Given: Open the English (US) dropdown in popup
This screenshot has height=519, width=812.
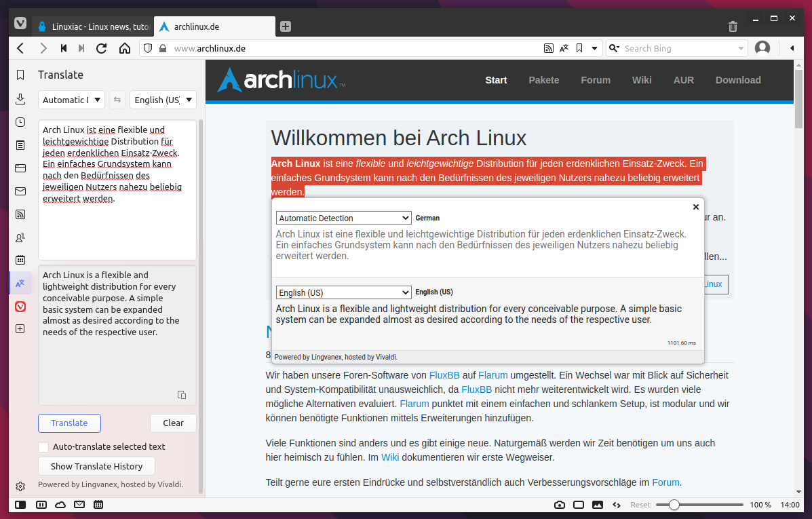Looking at the screenshot, I should (x=344, y=292).
